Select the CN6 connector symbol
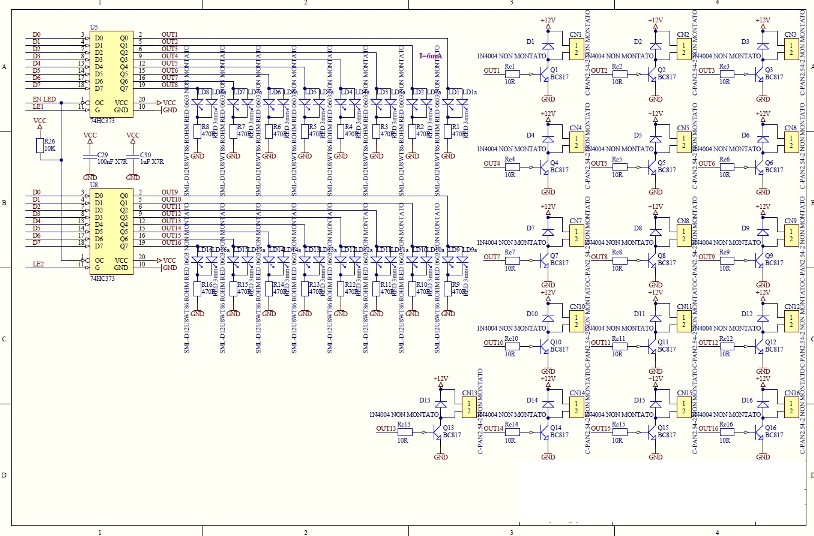 [791, 141]
